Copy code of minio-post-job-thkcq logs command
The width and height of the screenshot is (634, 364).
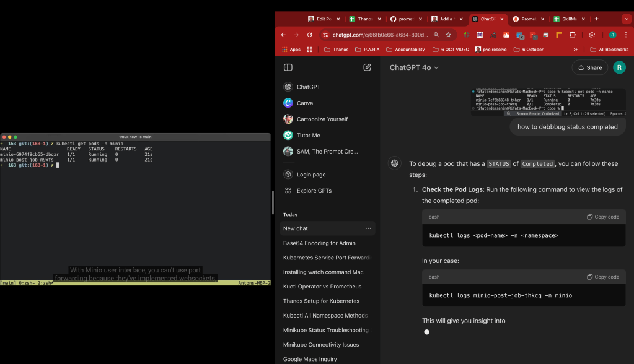pyautogui.click(x=603, y=277)
